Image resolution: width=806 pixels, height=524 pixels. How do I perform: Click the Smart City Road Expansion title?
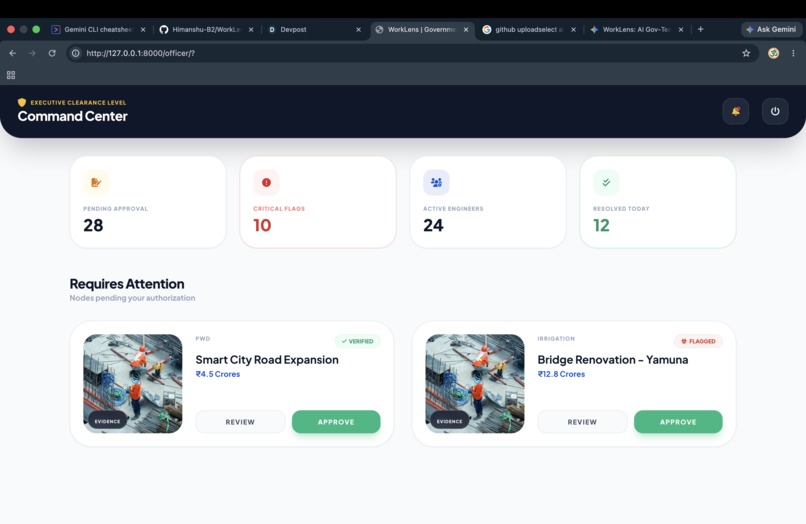267,359
